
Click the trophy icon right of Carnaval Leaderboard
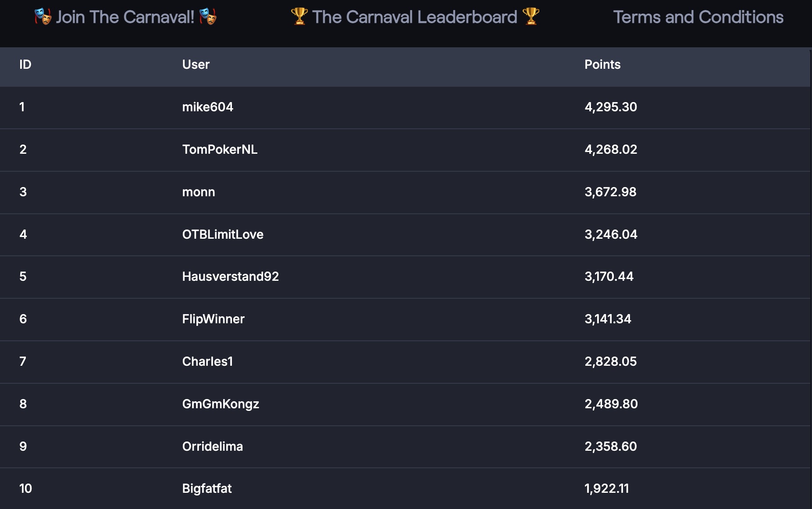pos(531,17)
